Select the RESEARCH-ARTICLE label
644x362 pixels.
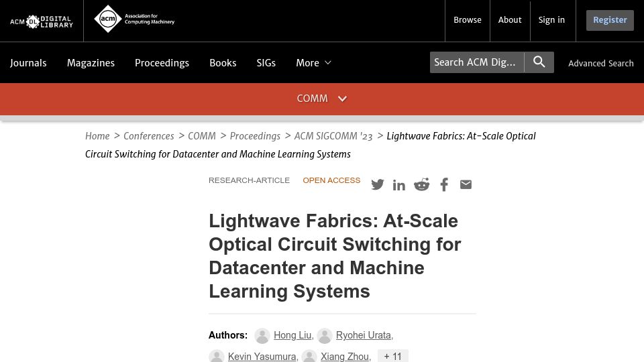pyautogui.click(x=249, y=180)
